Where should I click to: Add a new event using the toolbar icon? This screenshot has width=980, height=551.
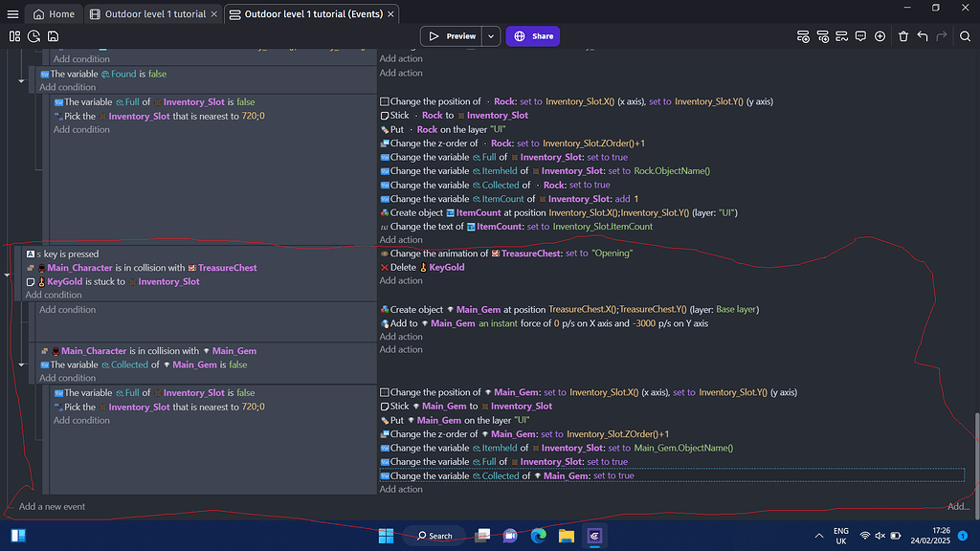(x=803, y=35)
